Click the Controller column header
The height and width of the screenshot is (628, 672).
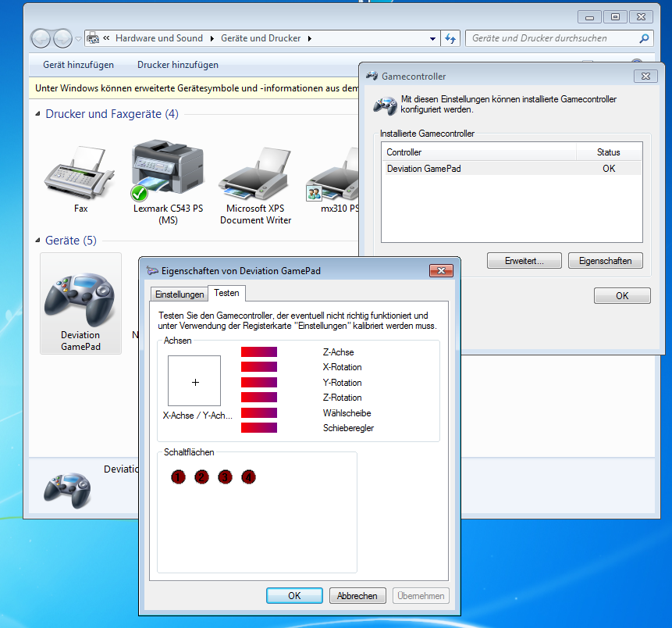pos(478,152)
